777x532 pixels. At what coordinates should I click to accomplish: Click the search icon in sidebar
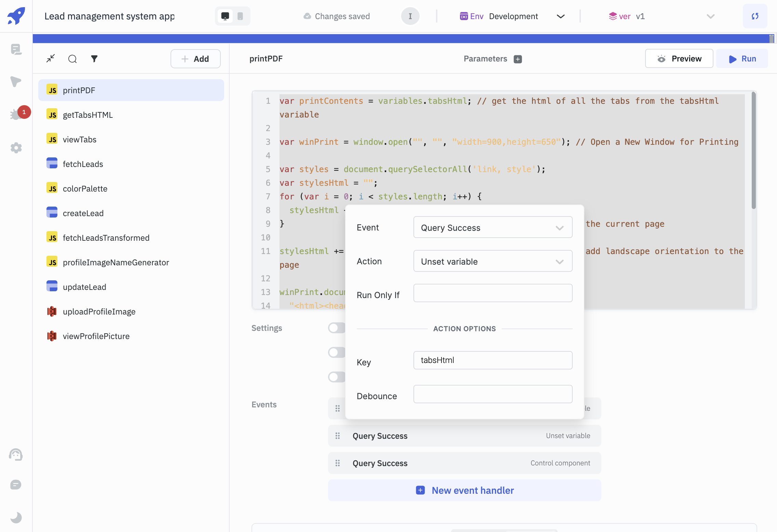[x=73, y=58]
